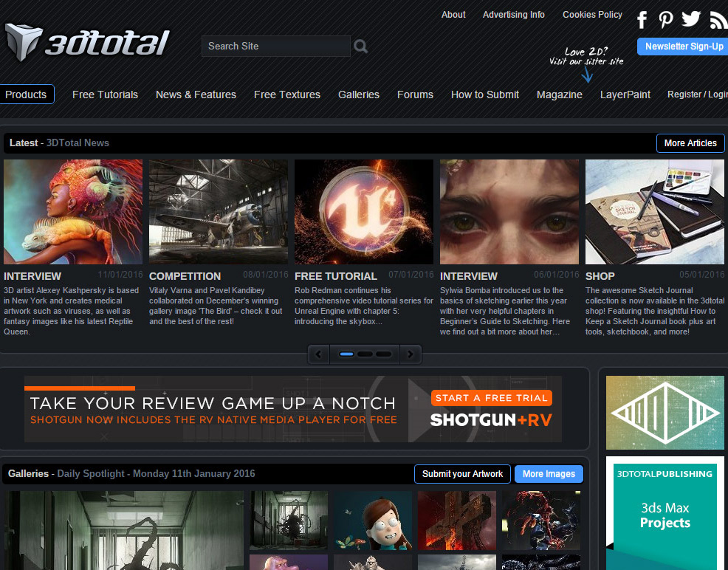
Task: Open Reptile Queen interview thumbnail
Action: (x=73, y=212)
